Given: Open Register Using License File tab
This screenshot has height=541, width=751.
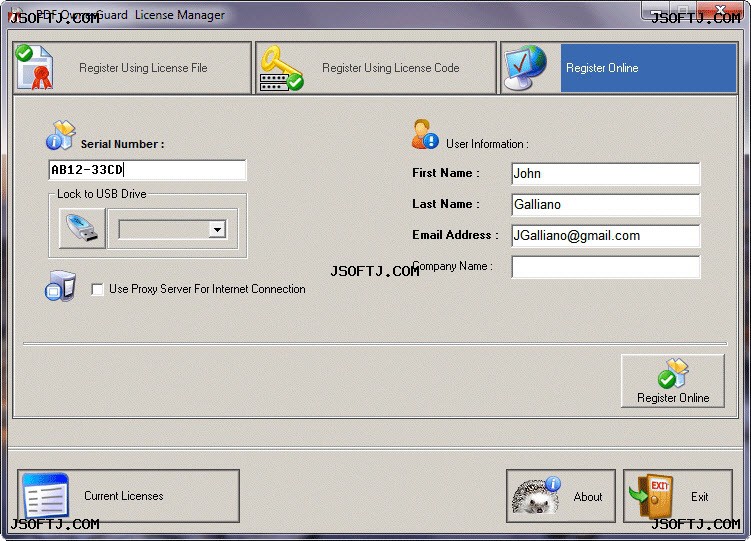Looking at the screenshot, I should coord(132,68).
